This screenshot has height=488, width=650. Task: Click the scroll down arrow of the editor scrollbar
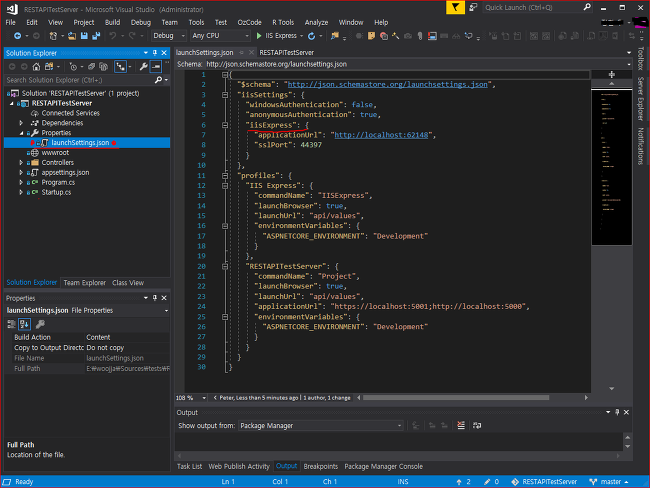(x=611, y=389)
